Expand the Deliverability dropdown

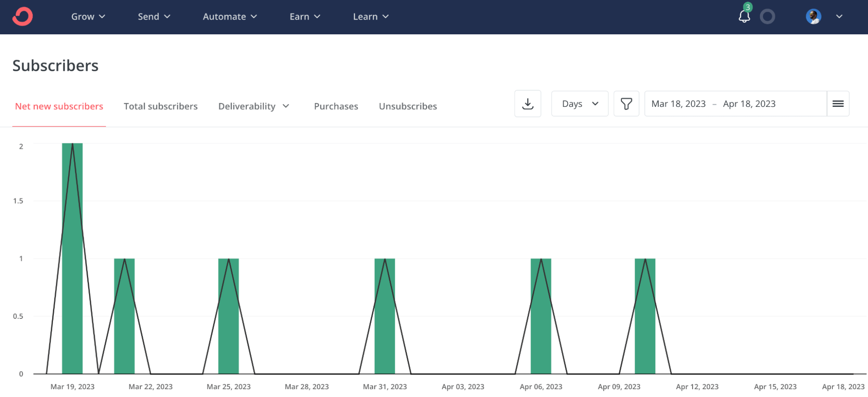[254, 106]
